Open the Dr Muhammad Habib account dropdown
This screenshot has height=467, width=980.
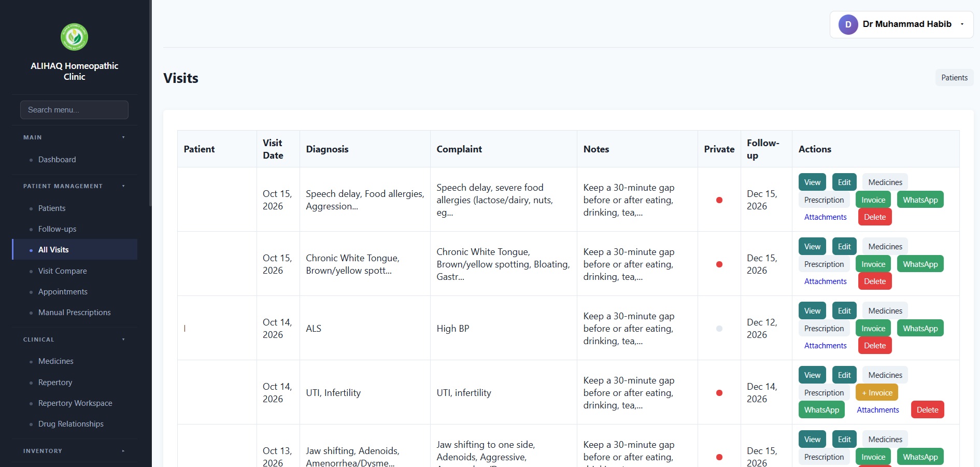click(901, 24)
